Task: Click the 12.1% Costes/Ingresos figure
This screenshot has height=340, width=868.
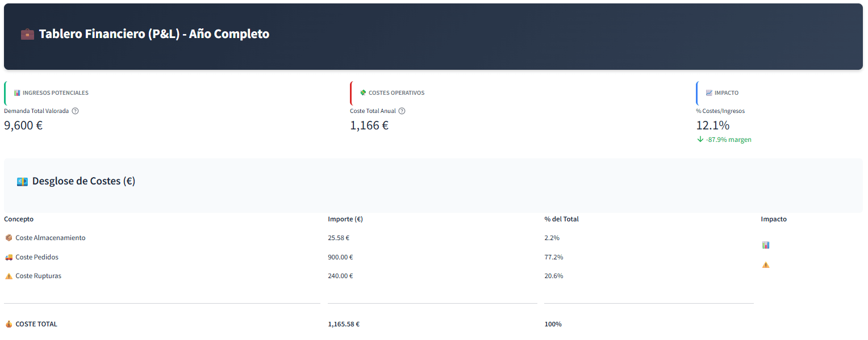Action: pos(713,125)
